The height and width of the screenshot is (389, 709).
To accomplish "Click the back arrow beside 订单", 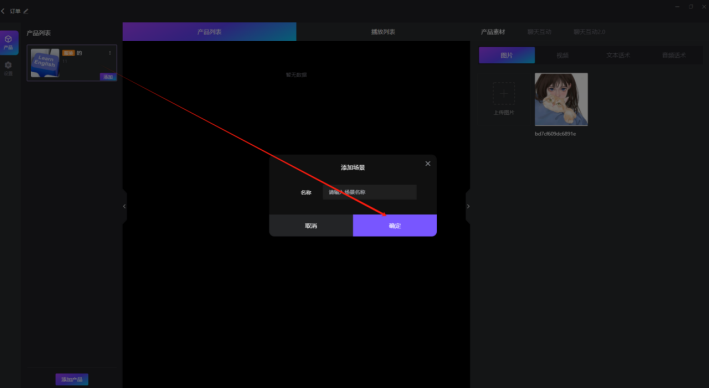I will 3,11.
